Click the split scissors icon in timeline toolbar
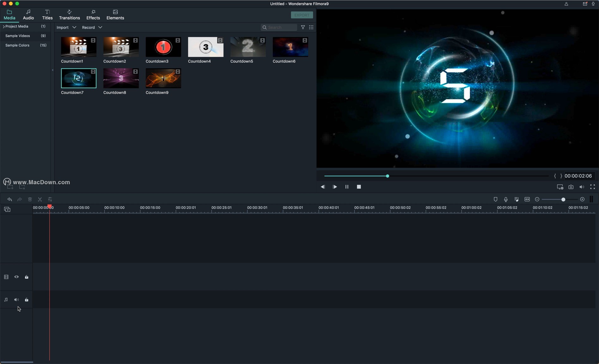Screen dimensions: 599x364 point(40,199)
